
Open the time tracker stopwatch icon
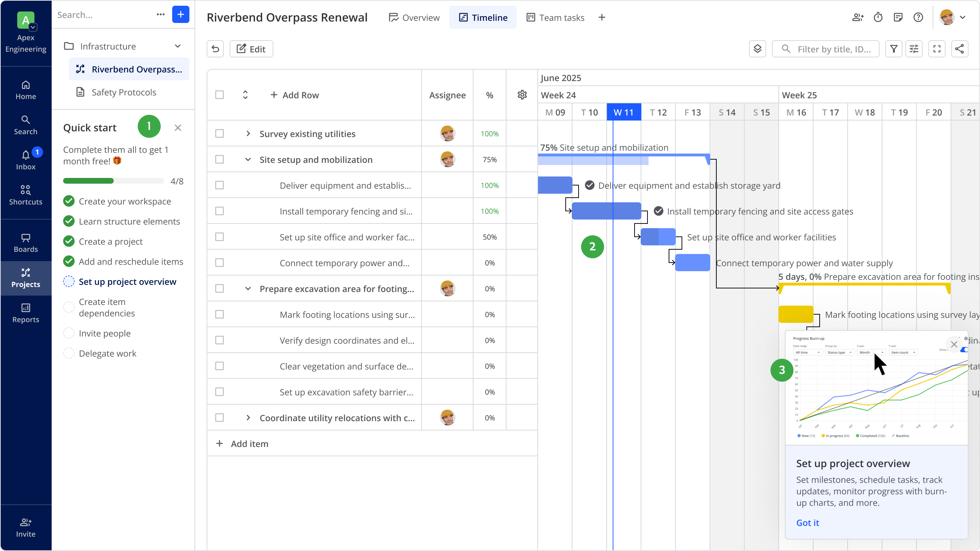click(x=878, y=18)
